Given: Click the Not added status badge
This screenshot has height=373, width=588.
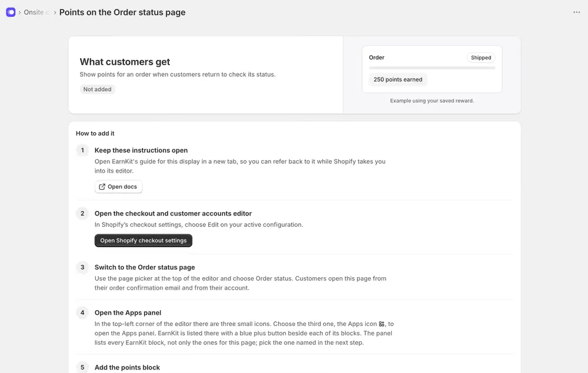Looking at the screenshot, I should [98, 89].
